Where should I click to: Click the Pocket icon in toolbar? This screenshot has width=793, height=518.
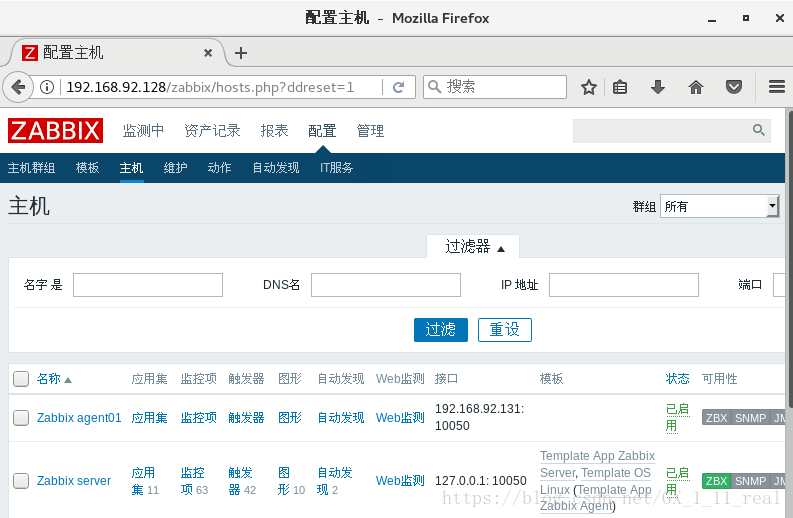(x=734, y=87)
